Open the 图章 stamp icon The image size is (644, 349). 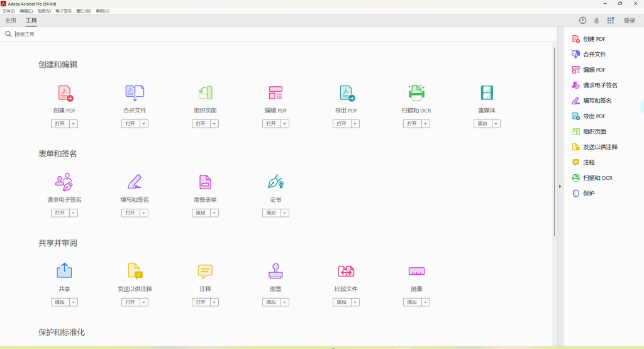pyautogui.click(x=275, y=271)
